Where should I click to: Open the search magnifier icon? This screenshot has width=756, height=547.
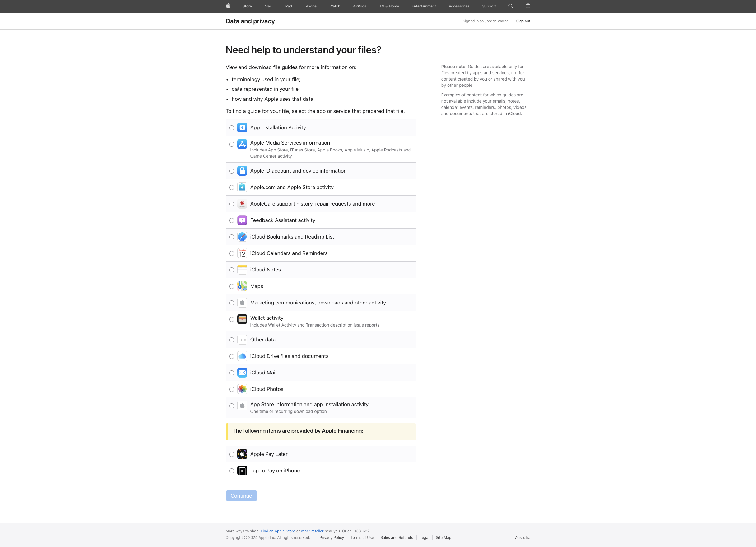510,6
